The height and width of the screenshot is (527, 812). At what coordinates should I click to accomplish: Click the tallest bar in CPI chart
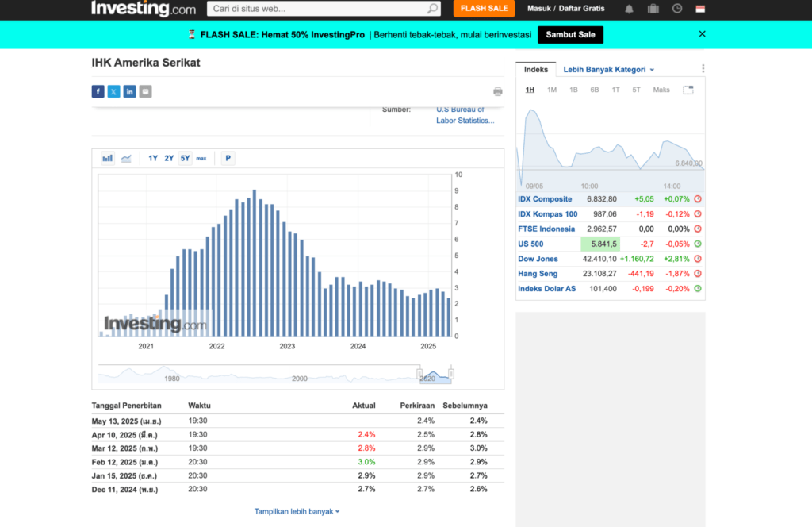pos(255,263)
